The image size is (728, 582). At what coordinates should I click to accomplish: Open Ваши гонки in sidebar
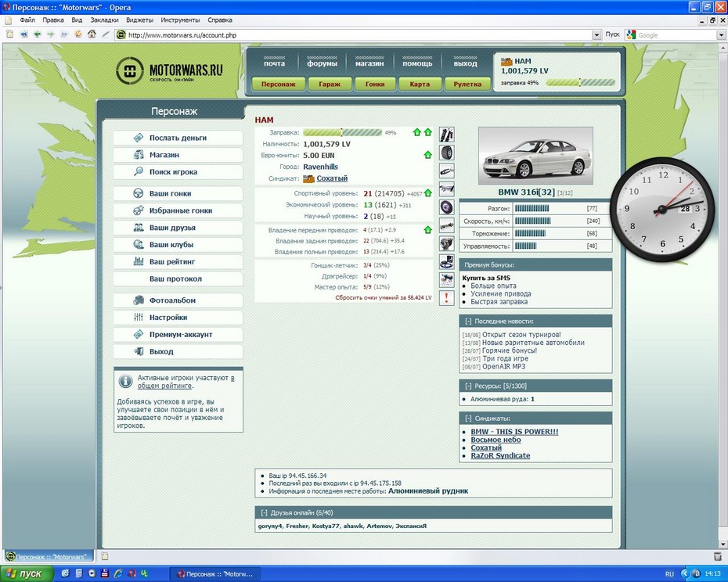pos(178,193)
